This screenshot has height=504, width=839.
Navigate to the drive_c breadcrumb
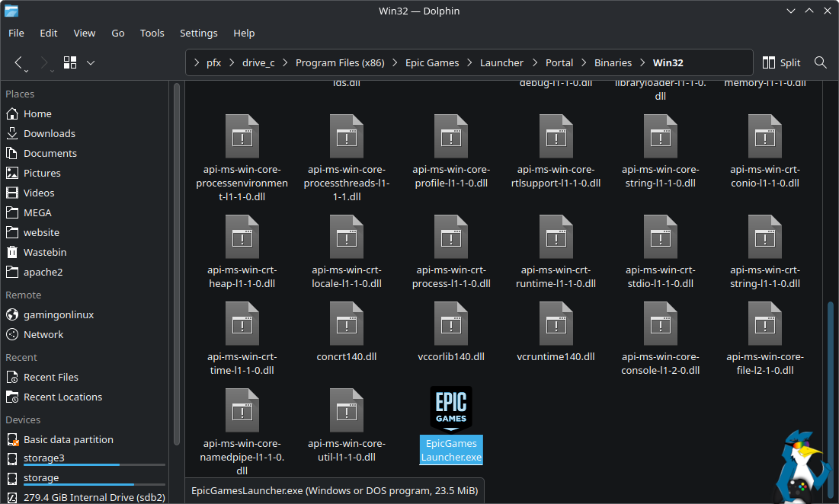point(258,62)
